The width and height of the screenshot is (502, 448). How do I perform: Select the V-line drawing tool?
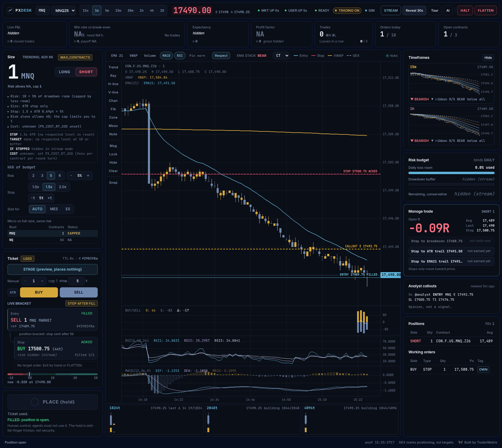(113, 92)
